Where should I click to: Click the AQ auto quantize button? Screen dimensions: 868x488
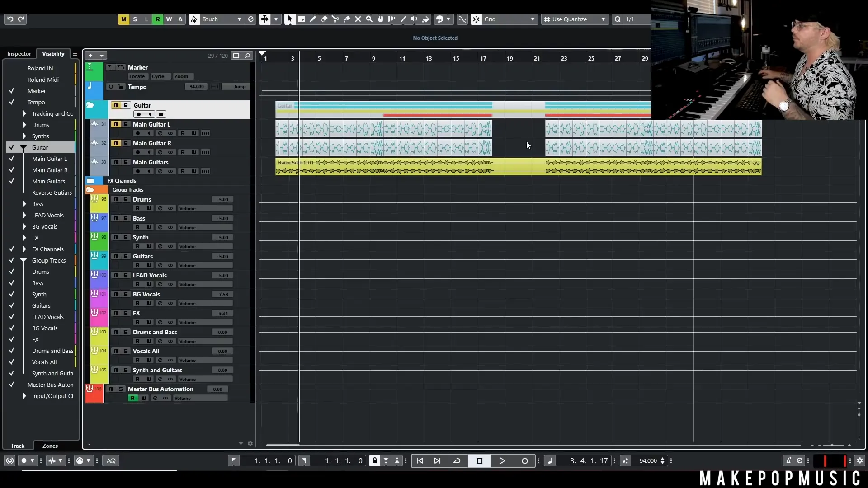pyautogui.click(x=111, y=460)
